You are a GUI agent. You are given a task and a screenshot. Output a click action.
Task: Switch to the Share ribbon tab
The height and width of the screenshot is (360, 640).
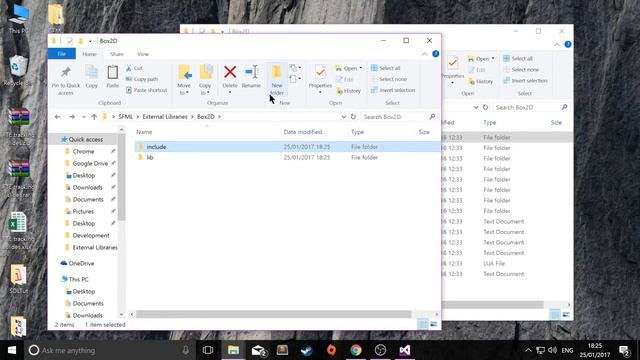pyautogui.click(x=117, y=54)
